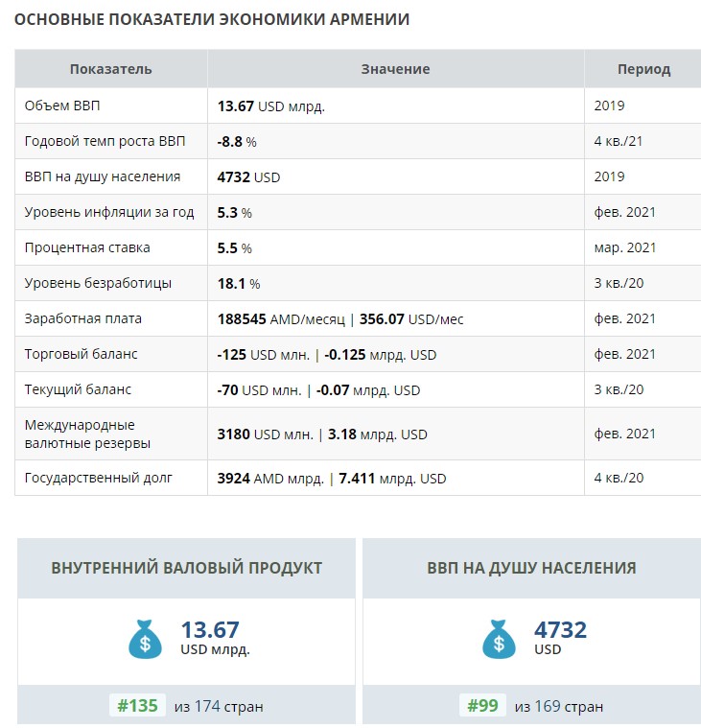Click the Торговый баланс row label
This screenshot has width=701, height=728.
82,354
